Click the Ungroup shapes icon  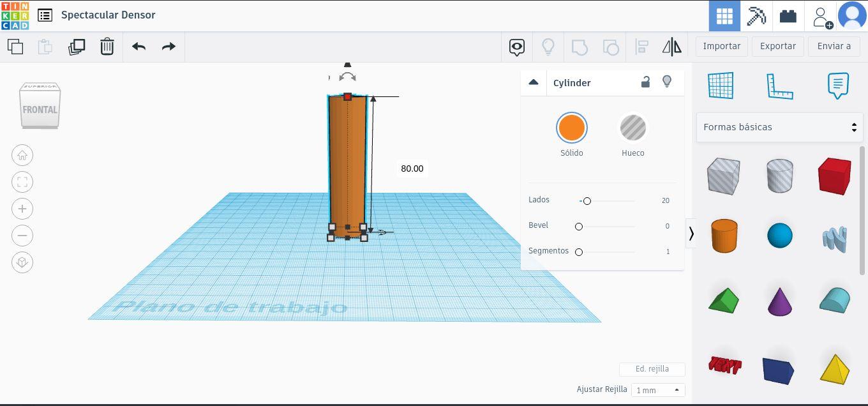coord(611,47)
